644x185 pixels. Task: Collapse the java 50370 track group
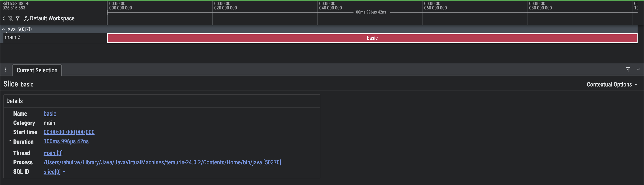(3, 30)
